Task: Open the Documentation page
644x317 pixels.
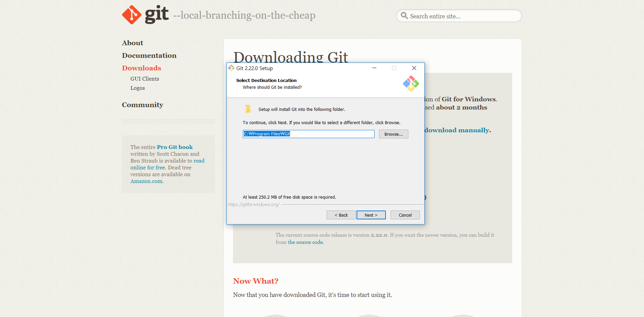Action: (149, 55)
